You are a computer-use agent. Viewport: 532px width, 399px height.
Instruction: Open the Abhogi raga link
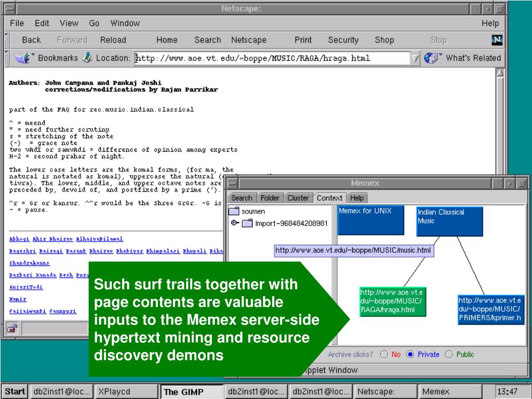(x=19, y=239)
